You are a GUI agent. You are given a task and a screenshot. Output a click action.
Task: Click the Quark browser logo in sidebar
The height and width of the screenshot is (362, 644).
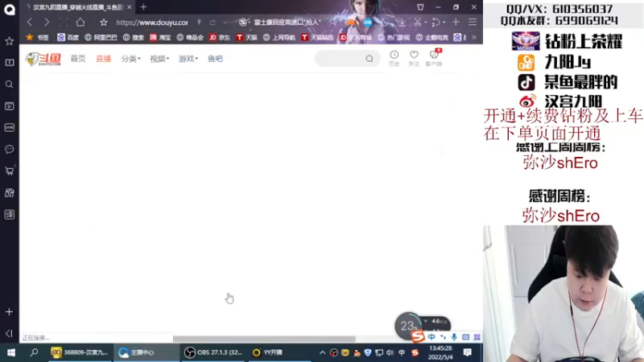10,10
